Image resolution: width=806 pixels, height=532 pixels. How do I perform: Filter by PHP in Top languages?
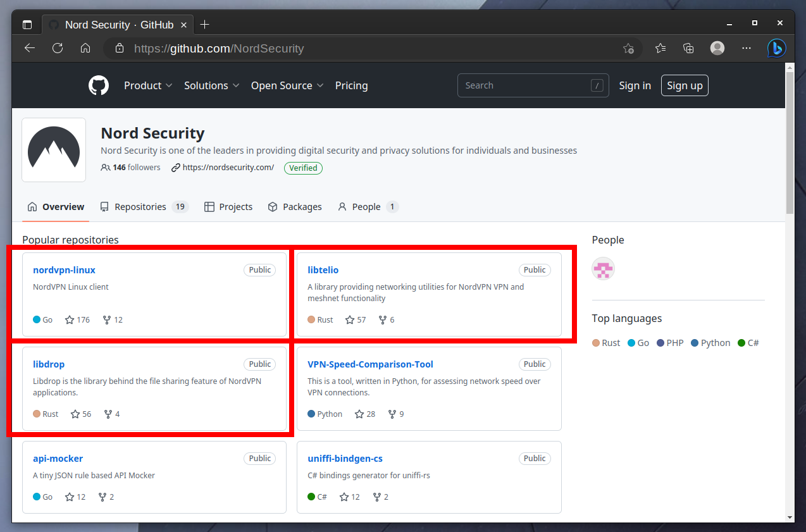pos(670,343)
